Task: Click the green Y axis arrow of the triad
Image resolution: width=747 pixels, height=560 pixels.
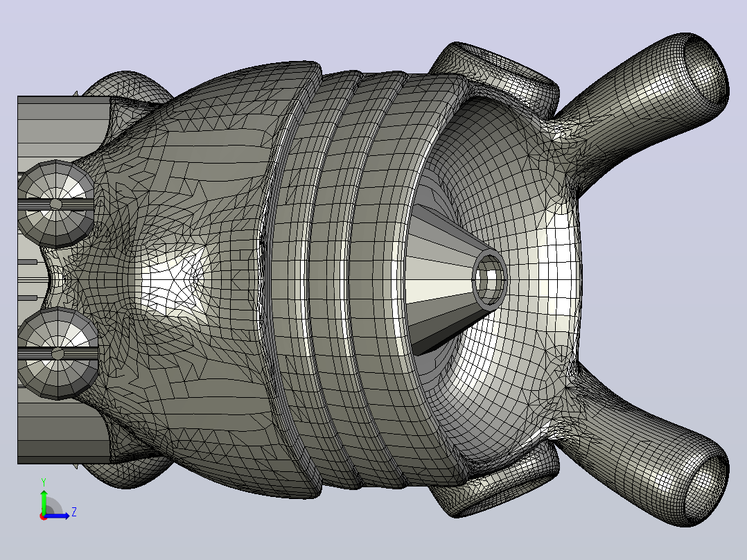Action: point(44,501)
